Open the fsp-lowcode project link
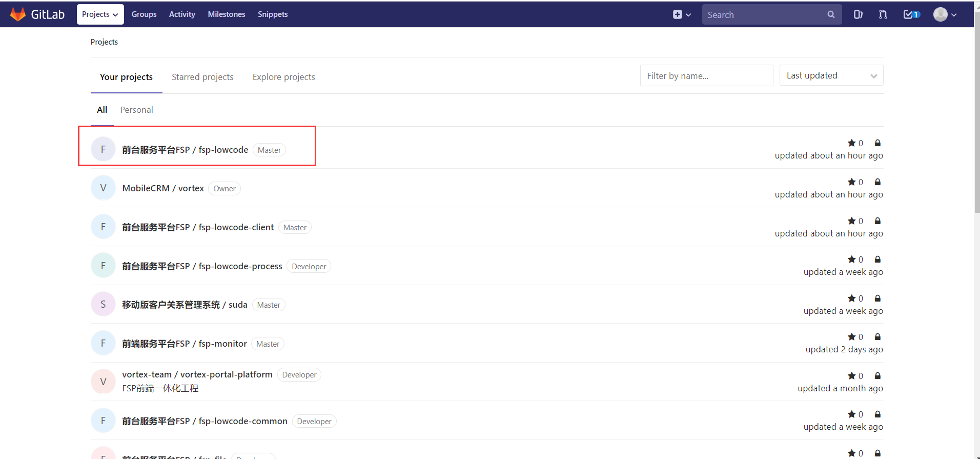 point(185,150)
